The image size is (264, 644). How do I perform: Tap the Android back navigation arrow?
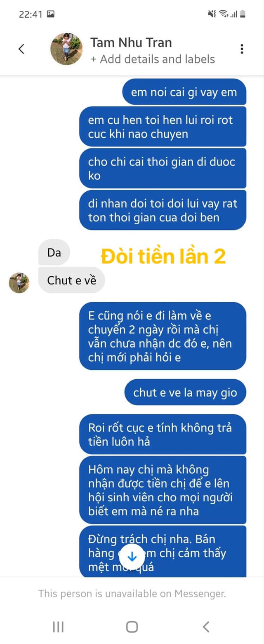pos(206,627)
